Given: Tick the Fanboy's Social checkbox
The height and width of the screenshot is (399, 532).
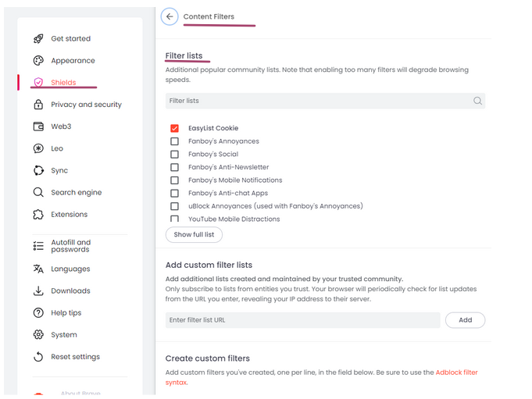Looking at the screenshot, I should click(174, 155).
